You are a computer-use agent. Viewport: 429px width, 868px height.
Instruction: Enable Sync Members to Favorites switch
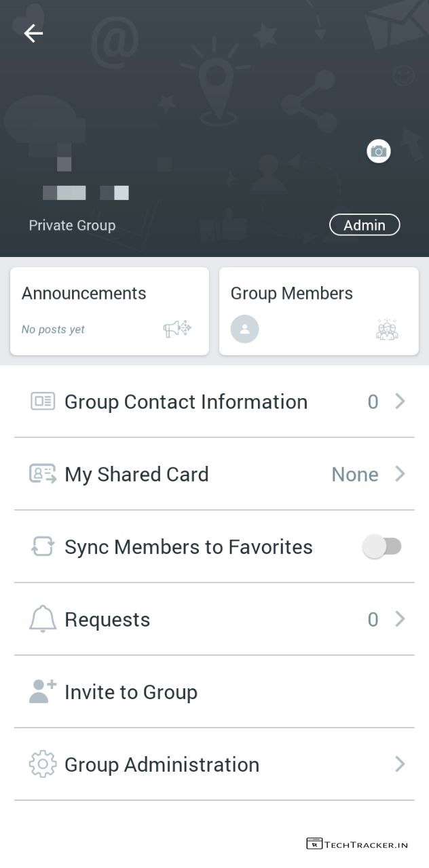click(382, 547)
